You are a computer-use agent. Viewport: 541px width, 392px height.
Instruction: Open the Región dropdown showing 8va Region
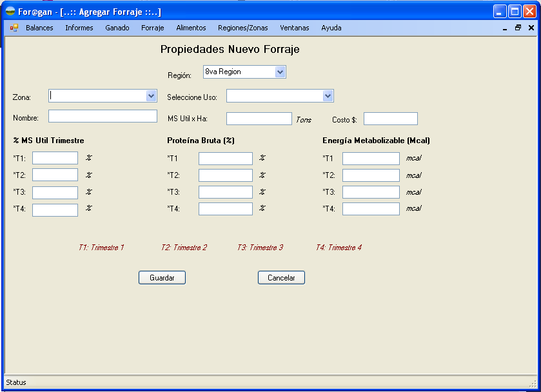pos(280,72)
